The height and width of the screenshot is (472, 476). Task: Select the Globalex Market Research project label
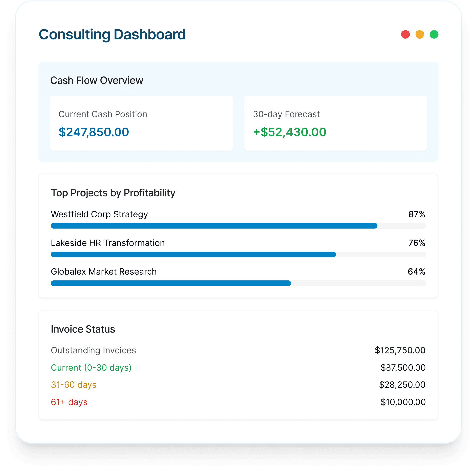pos(104,272)
